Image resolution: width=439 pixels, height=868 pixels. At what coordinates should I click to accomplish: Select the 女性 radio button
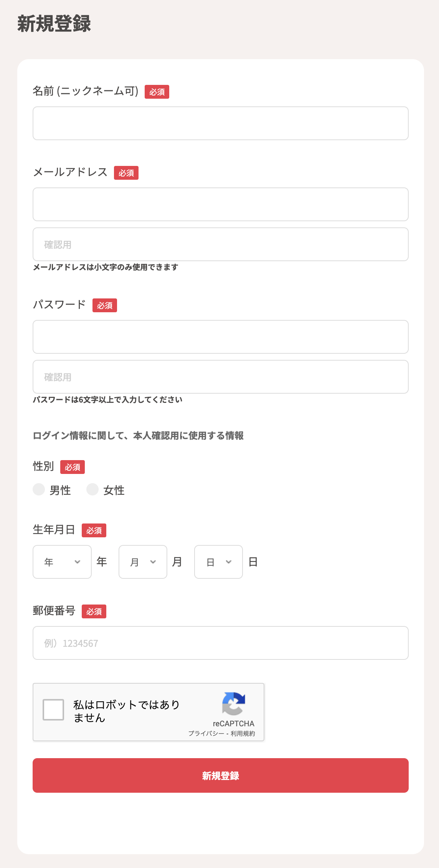pyautogui.click(x=92, y=490)
